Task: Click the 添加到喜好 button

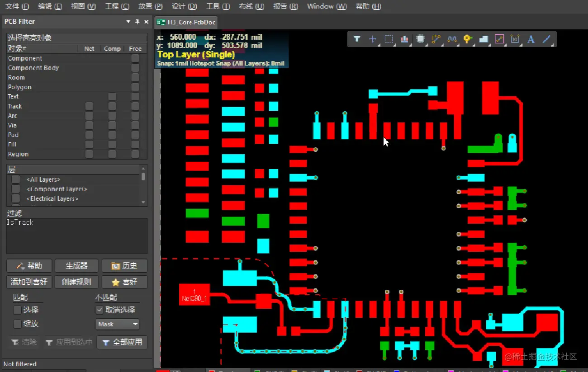Action: click(x=29, y=282)
